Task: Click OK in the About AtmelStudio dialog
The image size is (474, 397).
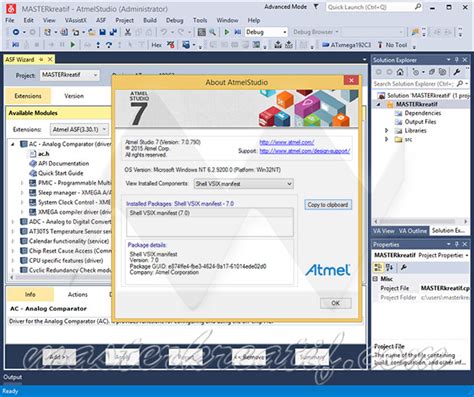Action: coord(336,303)
